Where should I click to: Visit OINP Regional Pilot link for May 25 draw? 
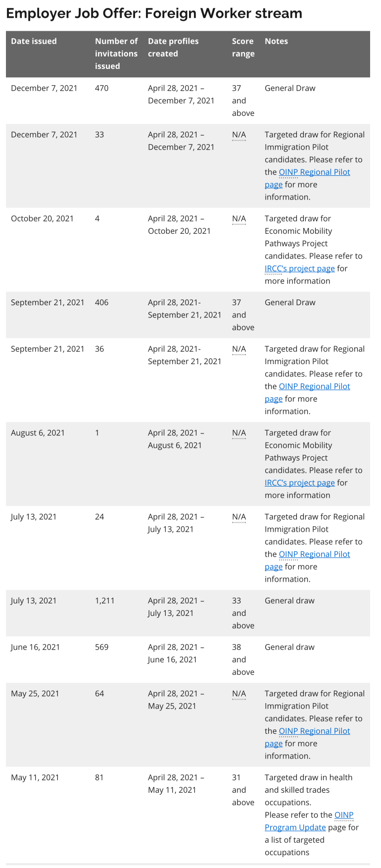pyautogui.click(x=314, y=731)
